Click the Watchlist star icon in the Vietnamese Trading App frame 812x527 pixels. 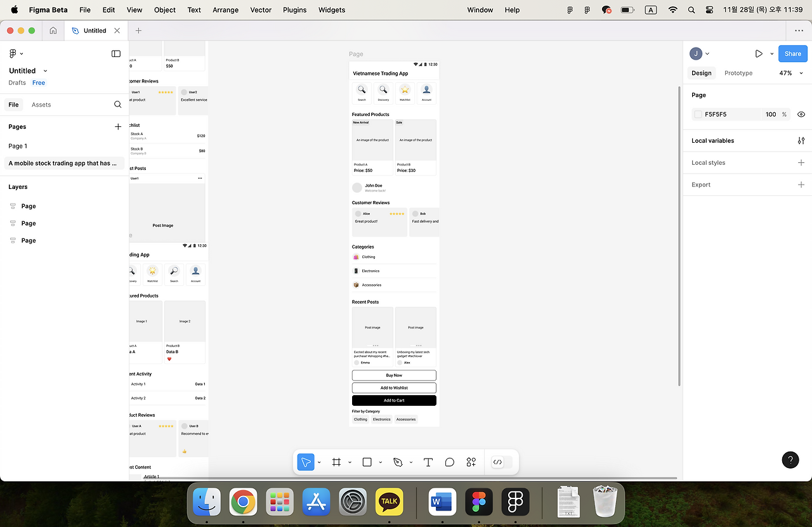pyautogui.click(x=405, y=90)
